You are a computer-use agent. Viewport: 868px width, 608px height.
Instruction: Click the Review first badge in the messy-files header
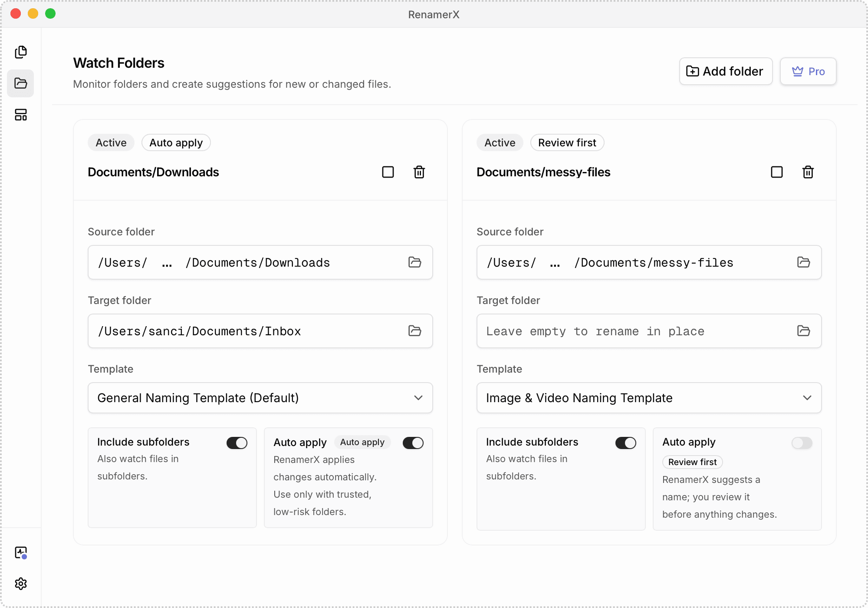[x=567, y=142]
